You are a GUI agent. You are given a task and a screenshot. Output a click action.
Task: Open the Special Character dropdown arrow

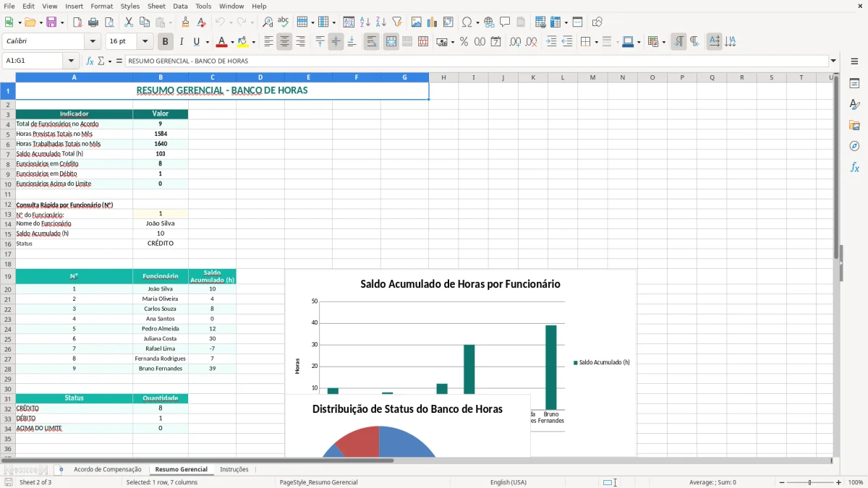477,22
